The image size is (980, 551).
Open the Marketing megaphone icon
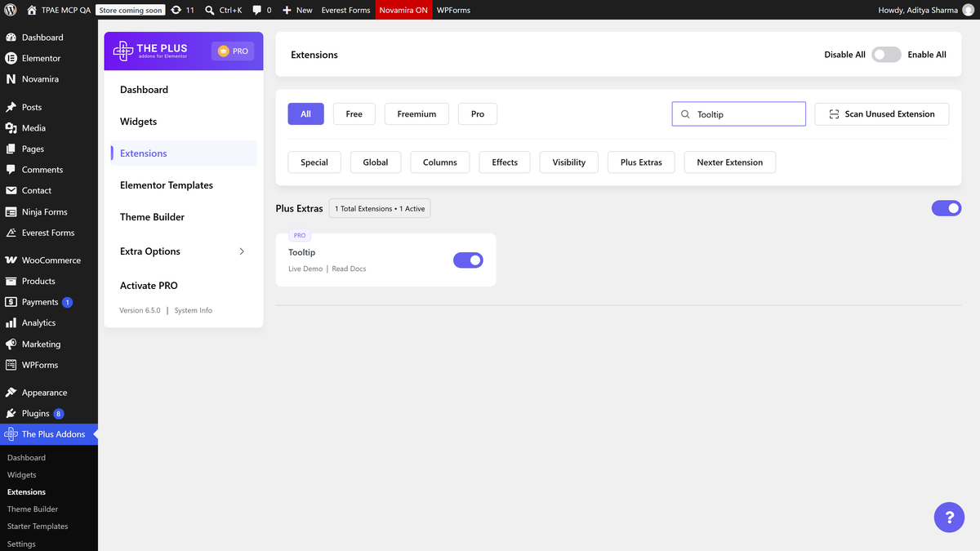[11, 344]
